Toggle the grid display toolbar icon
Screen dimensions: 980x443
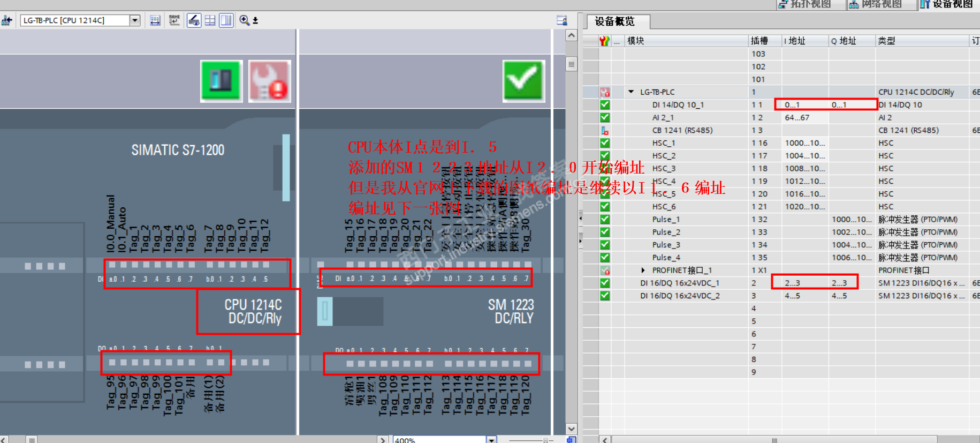(x=210, y=20)
